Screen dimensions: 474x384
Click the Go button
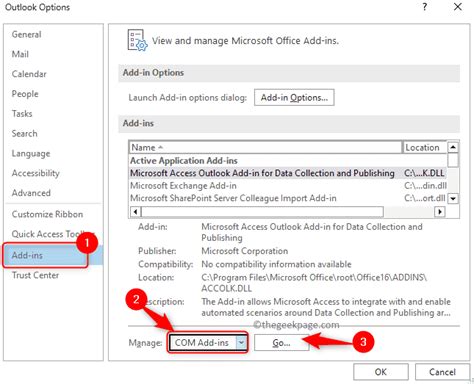point(281,342)
